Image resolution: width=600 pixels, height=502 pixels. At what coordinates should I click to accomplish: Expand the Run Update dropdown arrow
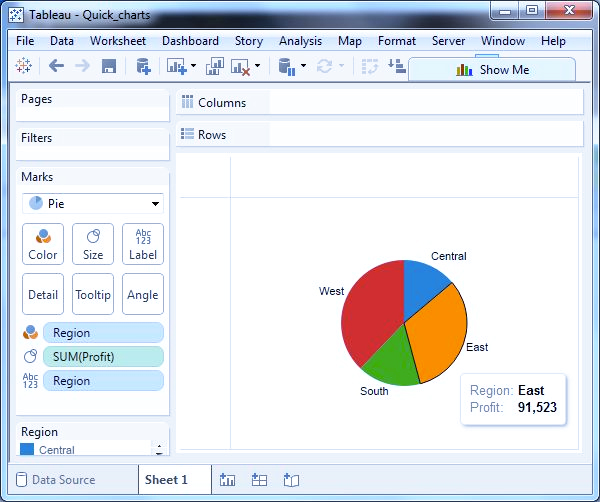click(341, 65)
